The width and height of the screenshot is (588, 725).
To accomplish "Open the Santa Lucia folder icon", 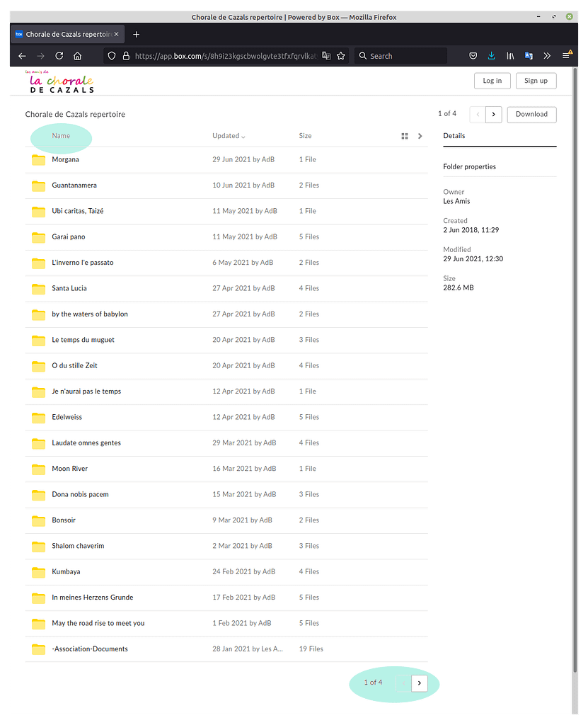I will tap(38, 289).
